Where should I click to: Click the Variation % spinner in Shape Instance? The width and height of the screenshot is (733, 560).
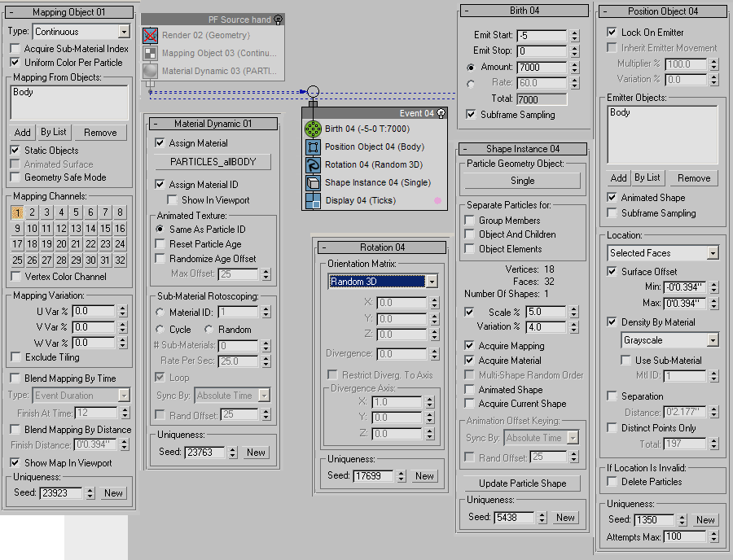(574, 327)
